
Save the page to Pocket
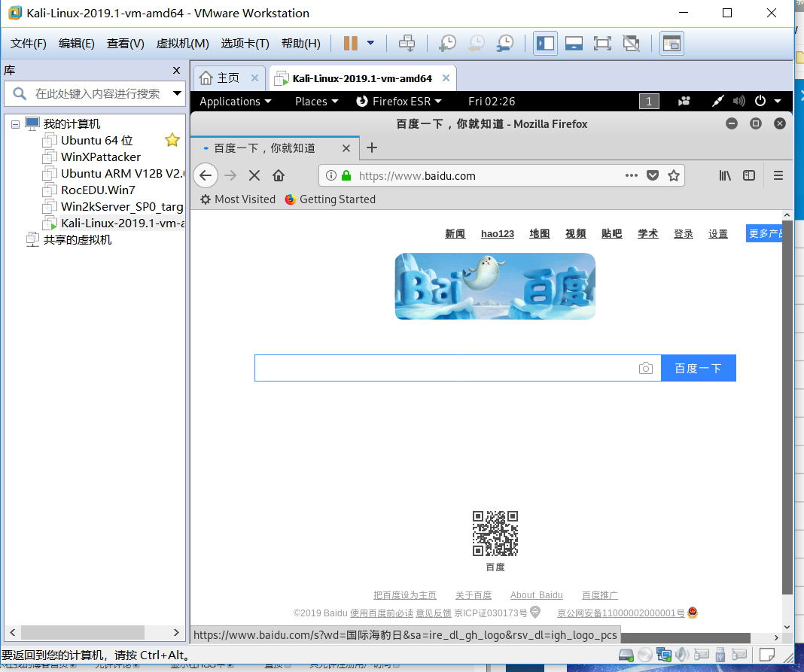pos(652,176)
